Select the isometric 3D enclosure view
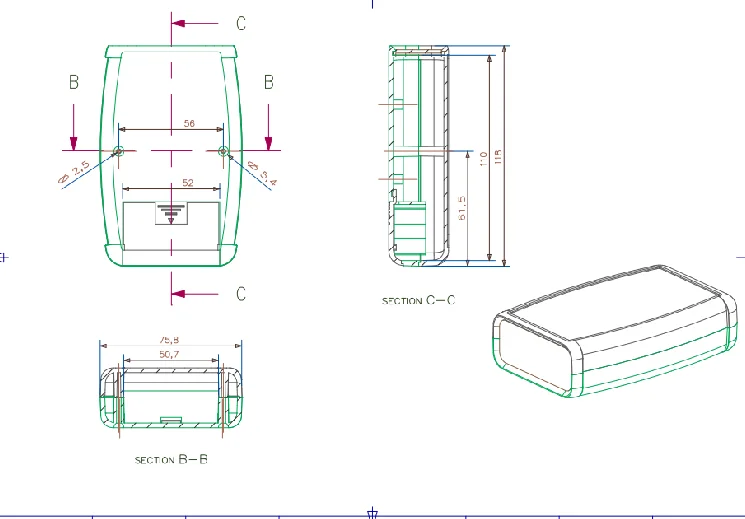This screenshot has width=745, height=519. click(x=615, y=331)
